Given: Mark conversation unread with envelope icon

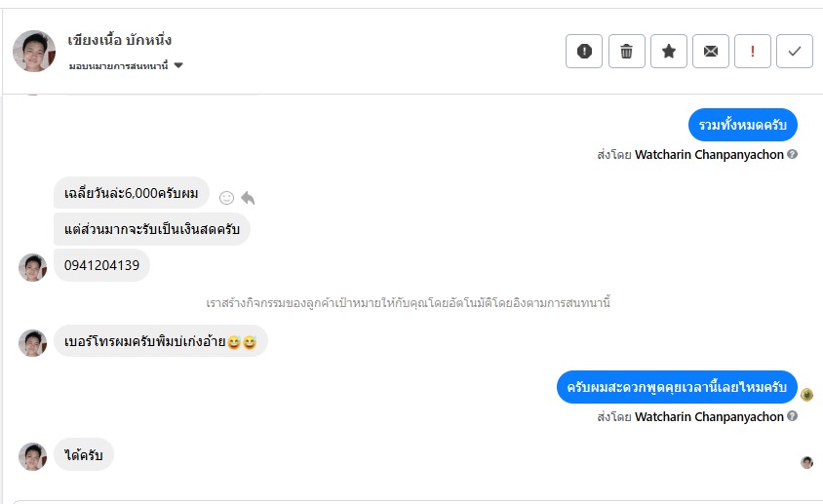Looking at the screenshot, I should (711, 52).
